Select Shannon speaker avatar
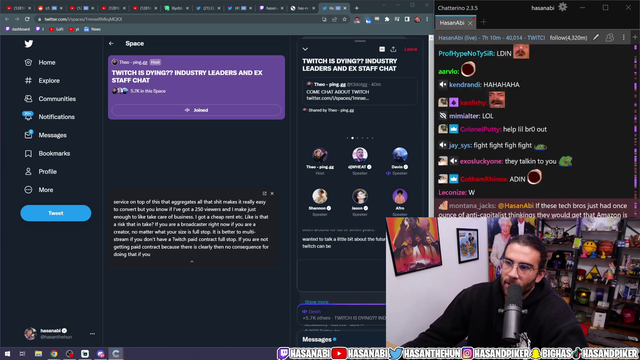Viewport: 640px width, 360px height. tap(320, 196)
